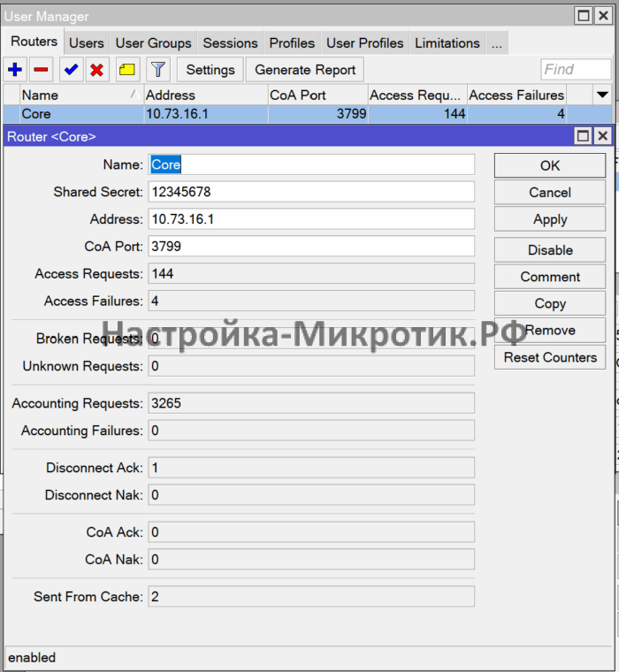Cancel the Router Core dialog
The height and width of the screenshot is (672, 619).
pos(550,193)
